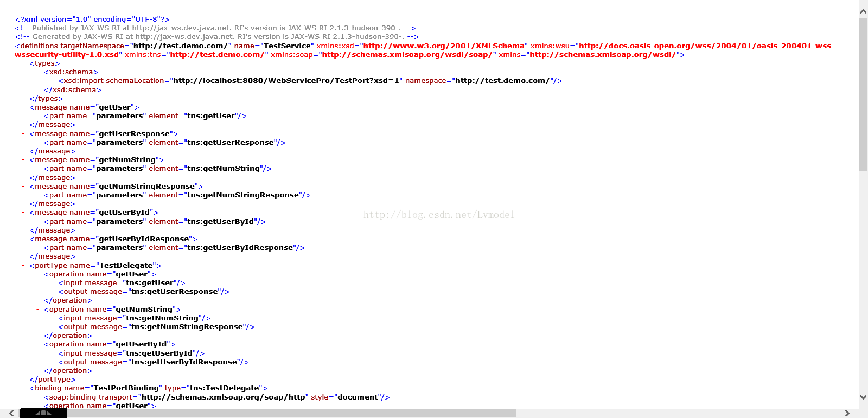Click part element tns:getUserById line
The image size is (868, 418).
155,222
